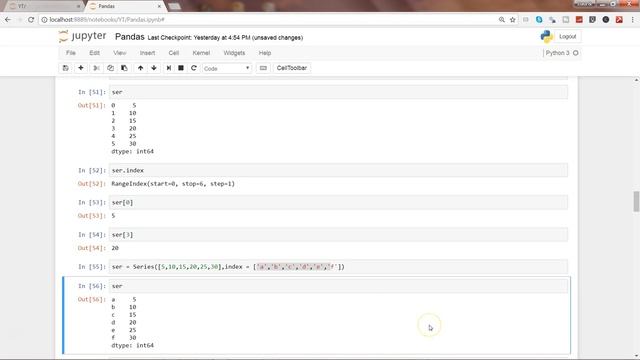
Task: Open the Cell menu
Action: [x=174, y=53]
